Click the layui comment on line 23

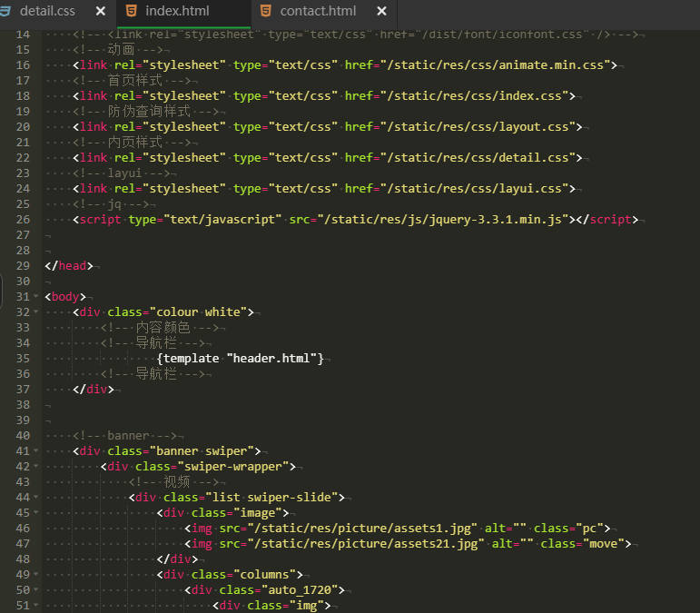(121, 173)
